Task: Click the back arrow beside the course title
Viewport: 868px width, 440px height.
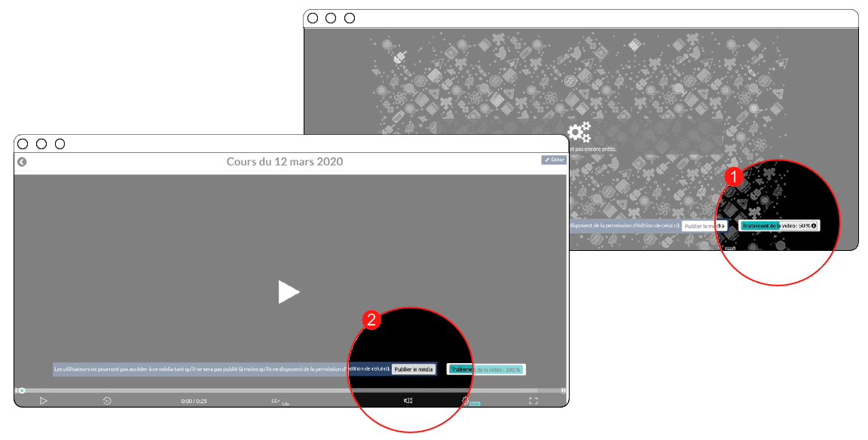Action: 22,162
